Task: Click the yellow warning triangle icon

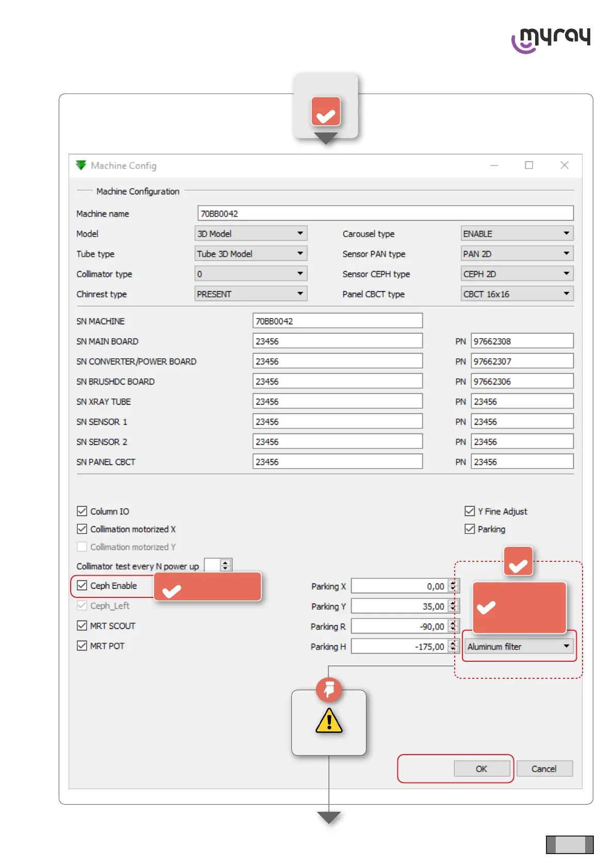Action: click(x=329, y=721)
